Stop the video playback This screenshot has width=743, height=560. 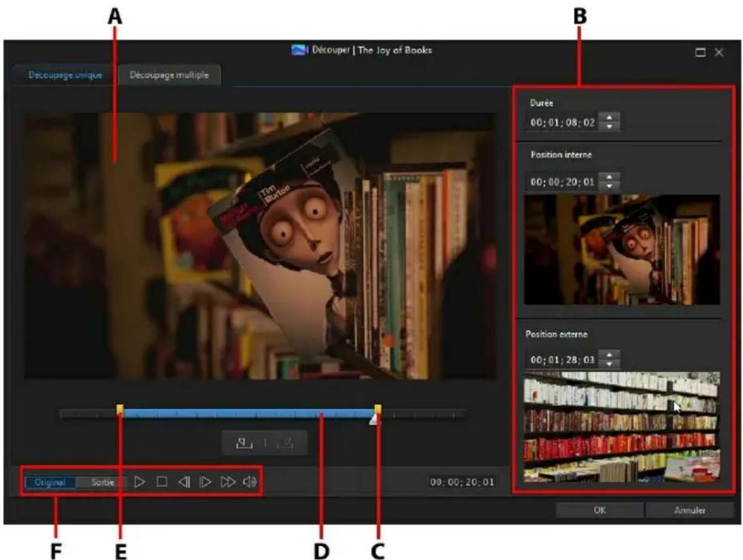(161, 482)
